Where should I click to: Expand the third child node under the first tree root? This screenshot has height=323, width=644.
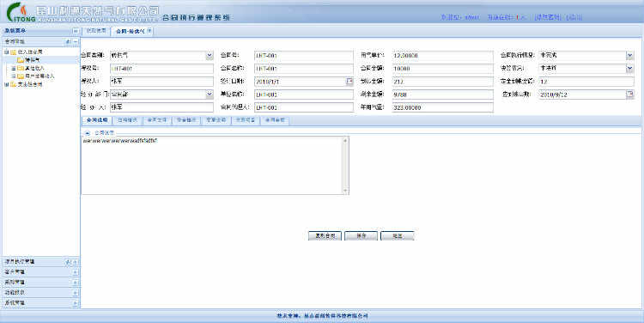coord(14,76)
